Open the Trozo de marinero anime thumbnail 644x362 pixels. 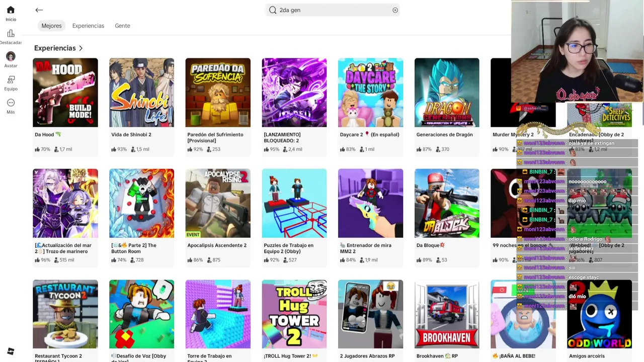(65, 203)
